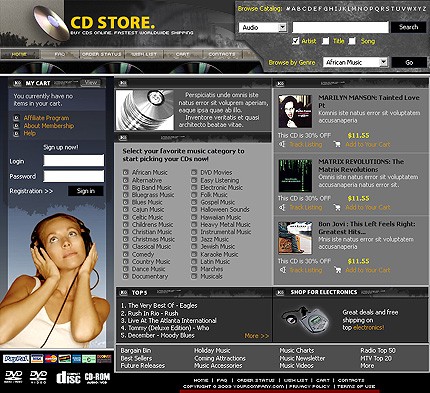Click the Sign in button

86,191
